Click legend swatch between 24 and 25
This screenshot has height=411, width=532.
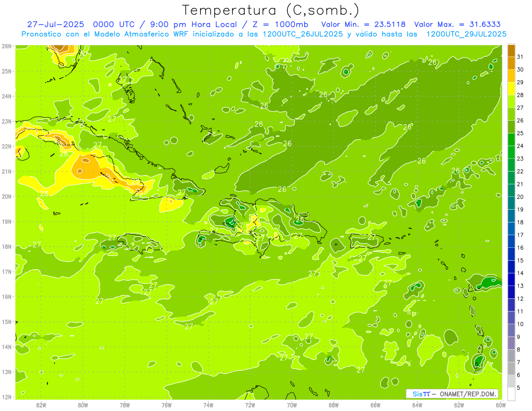pos(511,140)
